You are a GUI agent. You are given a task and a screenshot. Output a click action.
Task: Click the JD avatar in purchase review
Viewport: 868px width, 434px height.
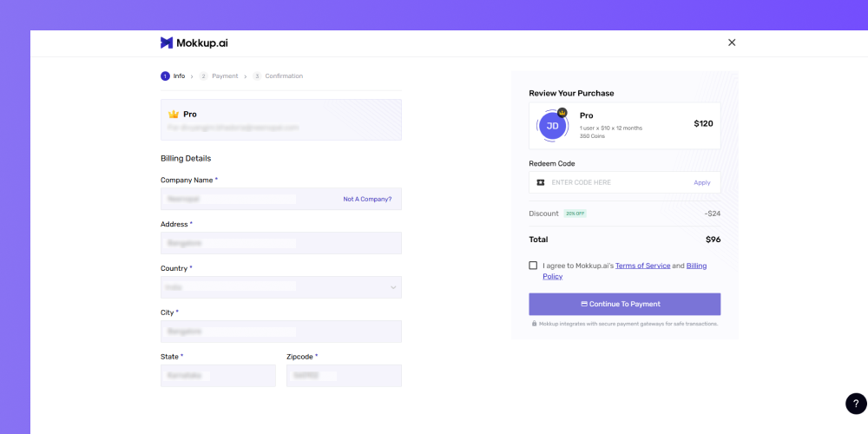coord(552,126)
